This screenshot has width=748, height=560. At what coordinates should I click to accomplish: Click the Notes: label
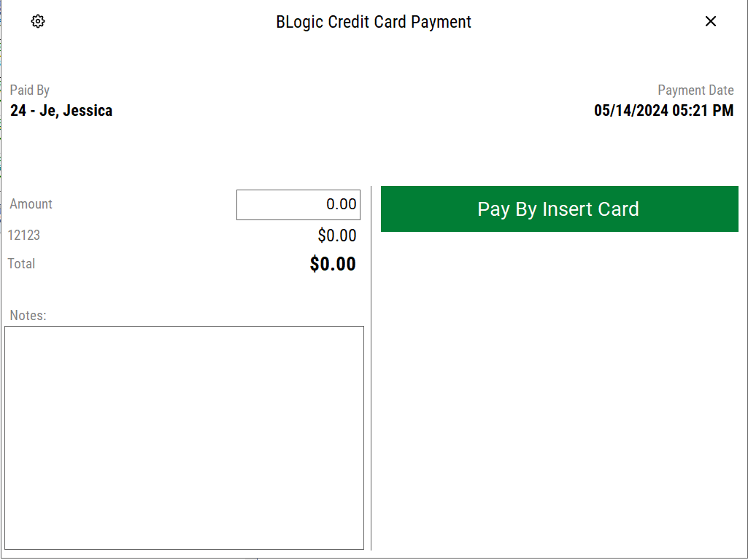(28, 316)
